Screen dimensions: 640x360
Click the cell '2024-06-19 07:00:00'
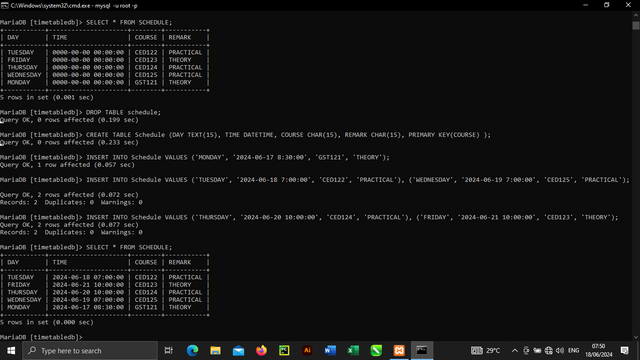coord(88,300)
